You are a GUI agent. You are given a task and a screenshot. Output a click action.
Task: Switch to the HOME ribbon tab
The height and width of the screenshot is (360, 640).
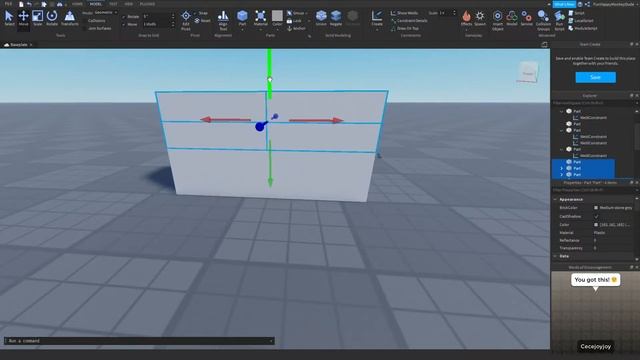tap(77, 4)
